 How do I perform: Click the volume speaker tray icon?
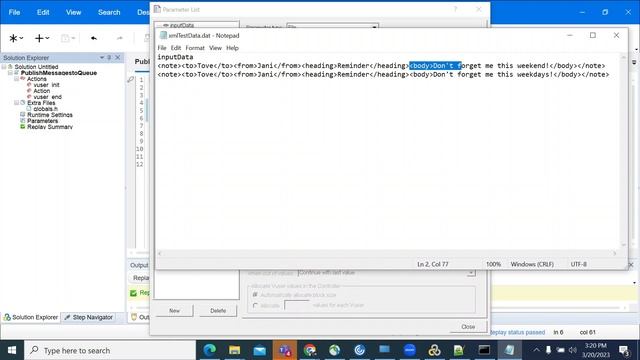pyautogui.click(x=573, y=350)
